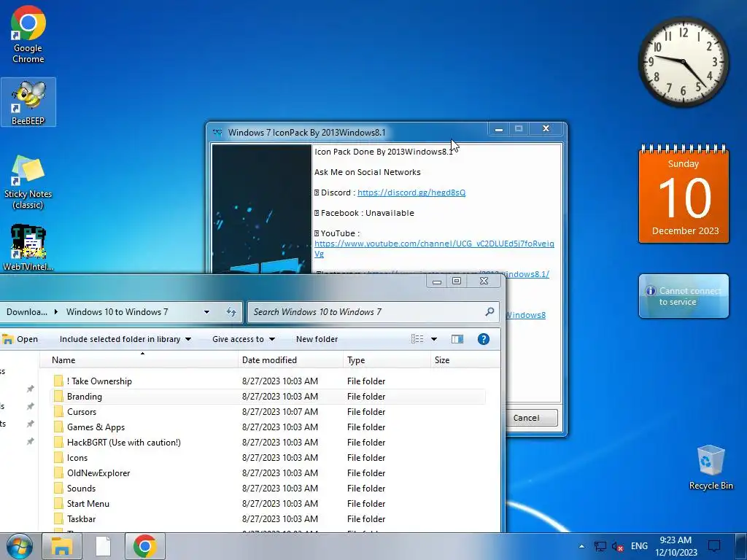
Task: Click the blank document taskbar icon
Action: pyautogui.click(x=103, y=546)
